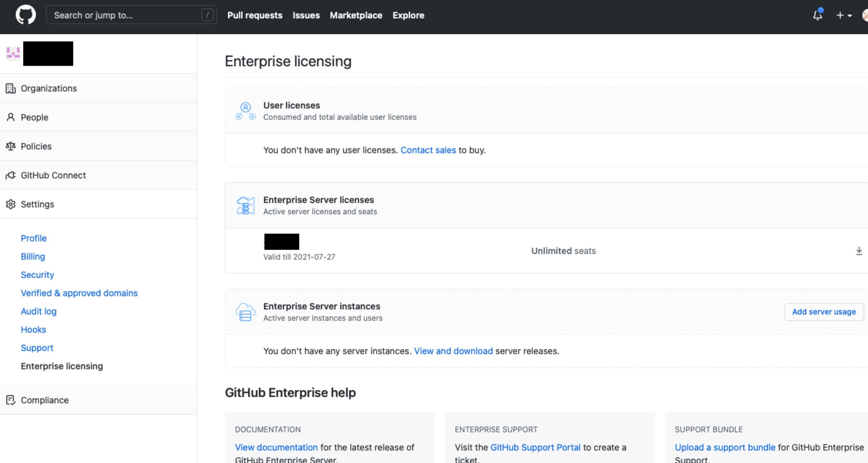The height and width of the screenshot is (463, 868).
Task: Click the Organizations building icon
Action: [x=10, y=88]
